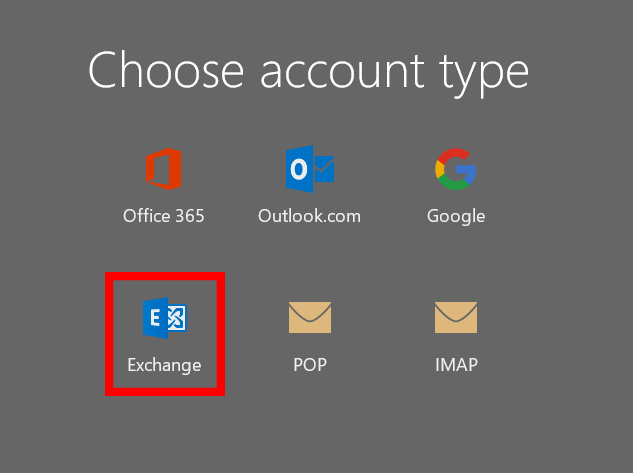The height and width of the screenshot is (473, 633).
Task: Click the blue Outlook.com envelope icon
Action: 309,168
